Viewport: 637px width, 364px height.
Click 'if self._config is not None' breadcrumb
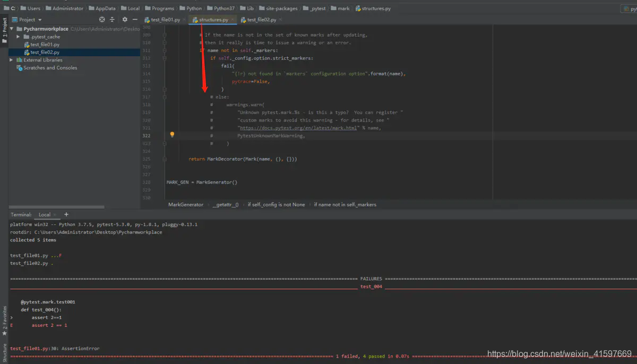[276, 204]
